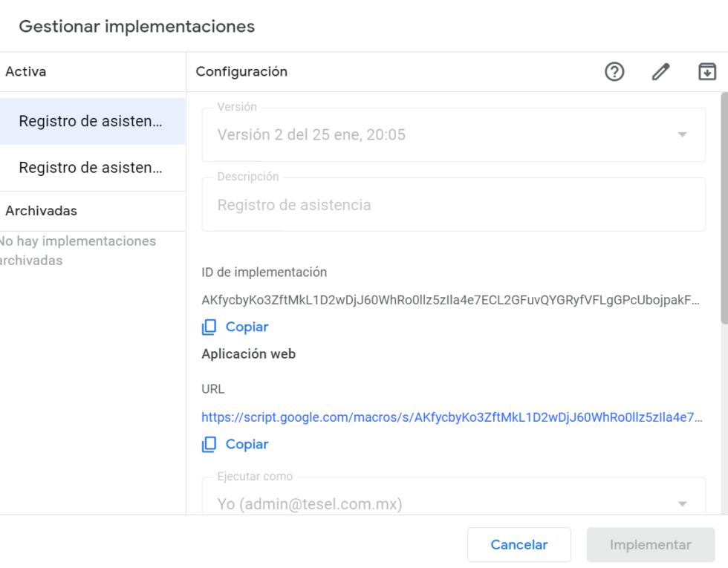728x568 pixels.
Task: Click the archive deployment icon
Action: coord(707,72)
